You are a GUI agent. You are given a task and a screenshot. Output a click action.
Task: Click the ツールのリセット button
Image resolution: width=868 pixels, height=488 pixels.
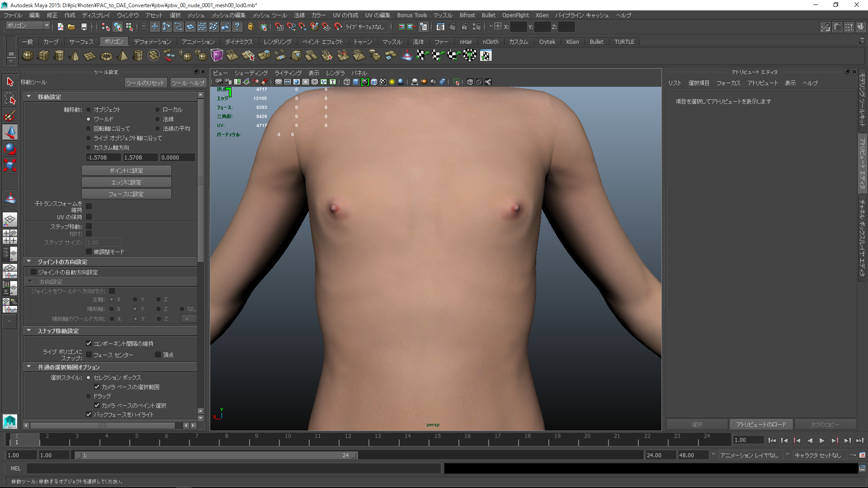click(145, 83)
